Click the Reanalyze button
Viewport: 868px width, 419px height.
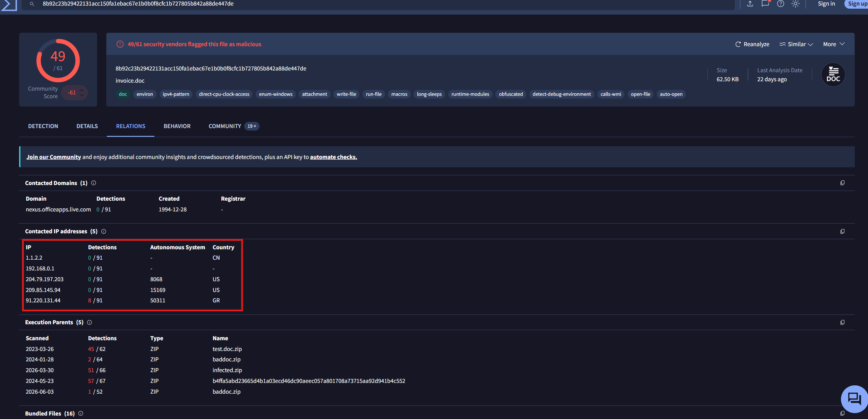752,44
